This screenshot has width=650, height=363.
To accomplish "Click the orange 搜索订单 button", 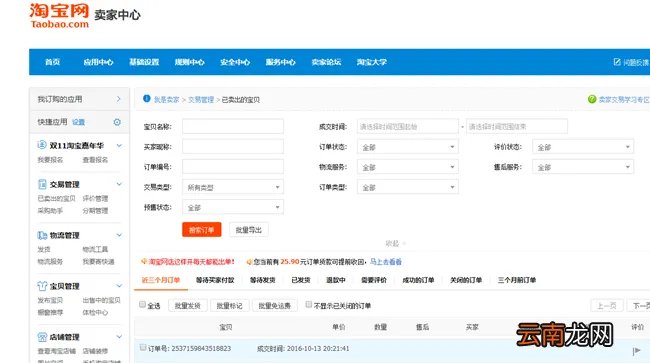I will coord(201,230).
